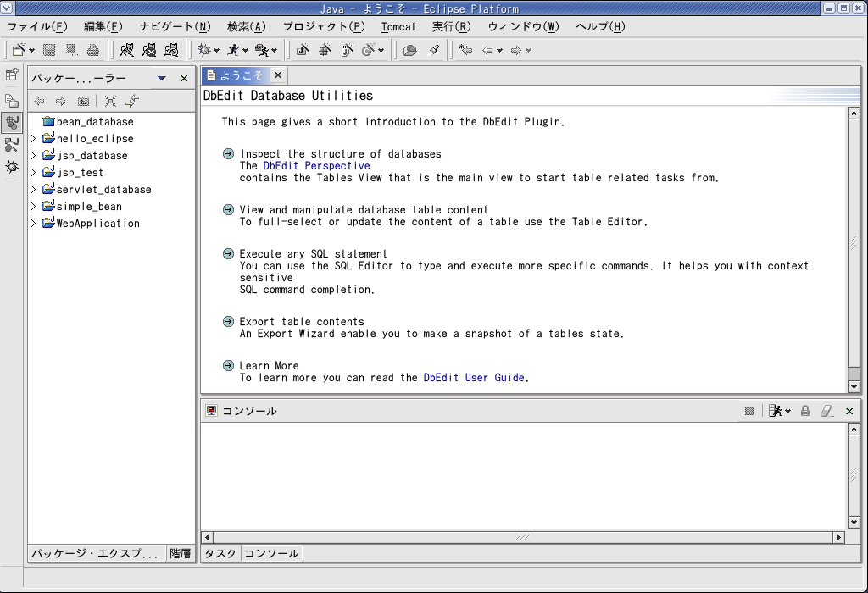Viewport: 868px width, 593px height.
Task: Open the Debug dropdown arrow
Action: (216, 51)
